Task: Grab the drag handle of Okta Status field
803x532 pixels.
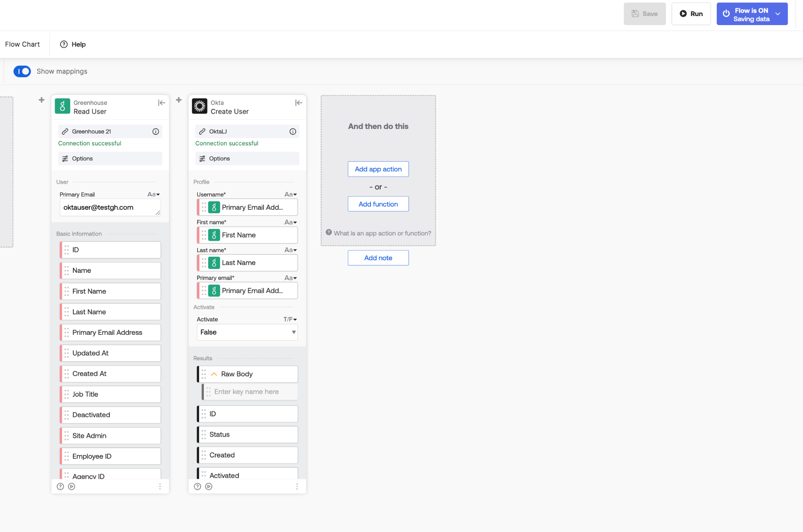Action: click(204, 434)
